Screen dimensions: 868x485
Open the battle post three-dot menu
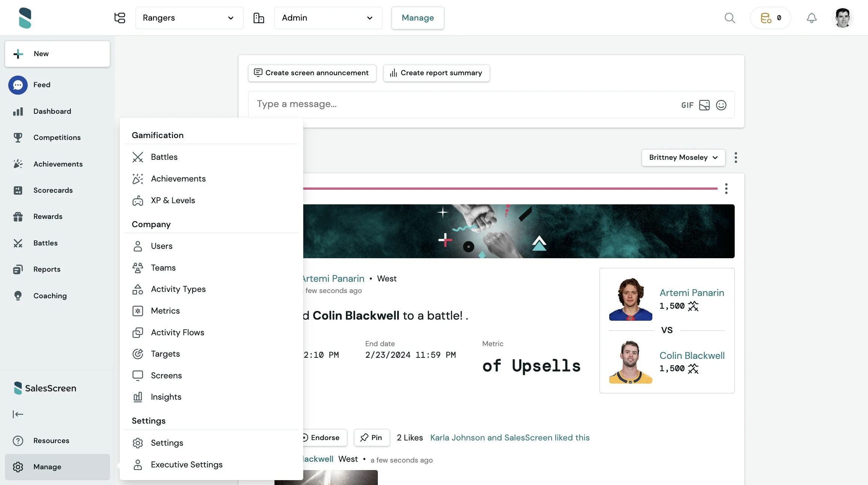pyautogui.click(x=726, y=189)
